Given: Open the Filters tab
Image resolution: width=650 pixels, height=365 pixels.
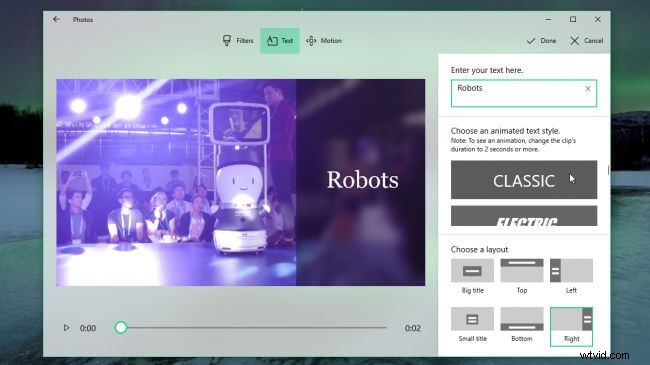Looking at the screenshot, I should 238,41.
